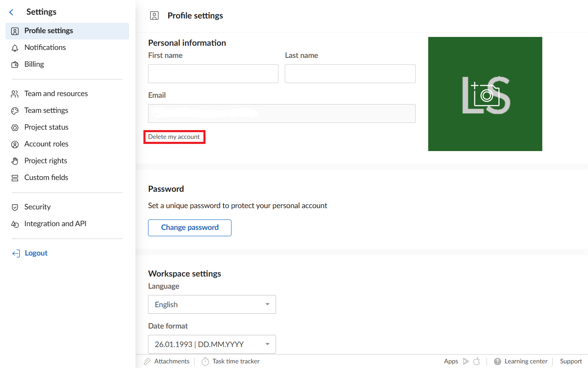Image resolution: width=588 pixels, height=368 pixels.
Task: Click the Notifications bell icon
Action: coord(15,48)
